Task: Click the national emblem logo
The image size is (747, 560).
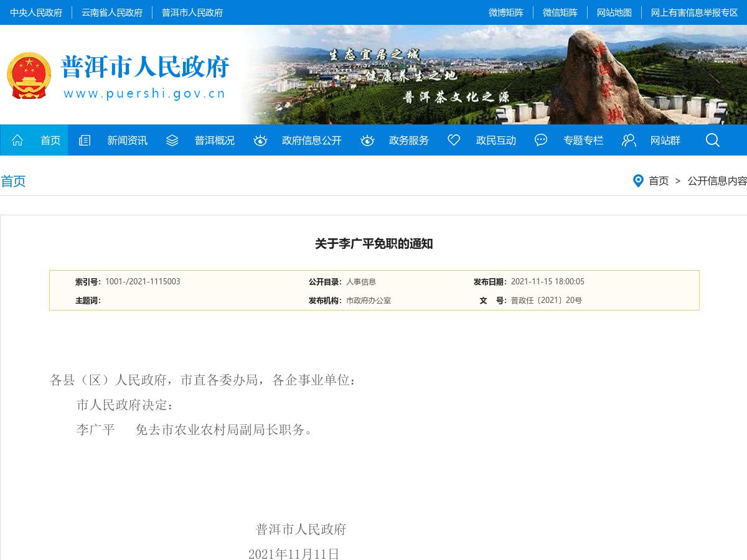Action: 29,75
